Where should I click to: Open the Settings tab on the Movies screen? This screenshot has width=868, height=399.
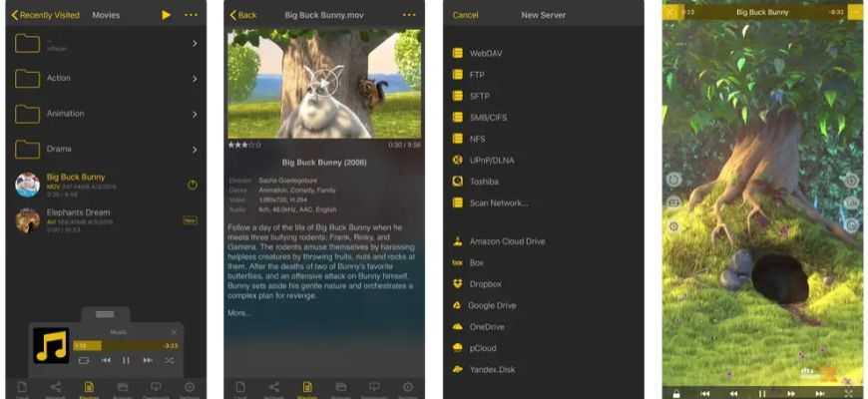(x=189, y=387)
